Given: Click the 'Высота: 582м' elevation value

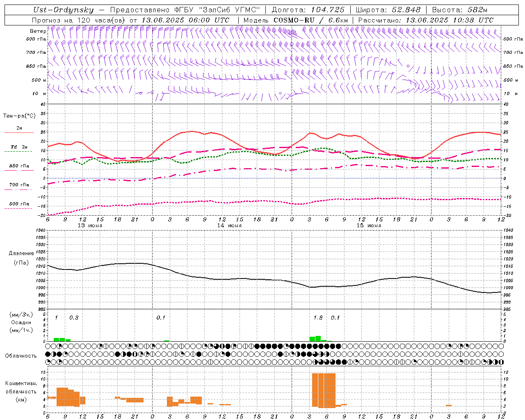Looking at the screenshot, I should tap(460, 10).
